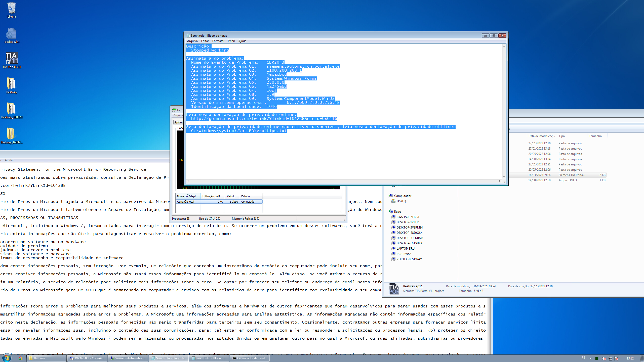Image resolution: width=644 pixels, height=362 pixels.
Task: Select VORTEX-BESTWAY network computer
Action: 409,259
